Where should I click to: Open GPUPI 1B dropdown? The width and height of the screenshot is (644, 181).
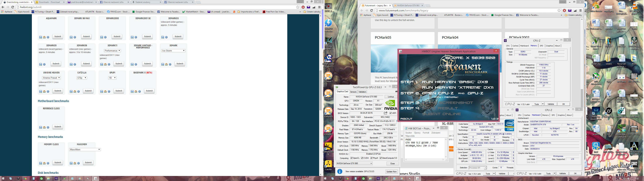pos(112,78)
